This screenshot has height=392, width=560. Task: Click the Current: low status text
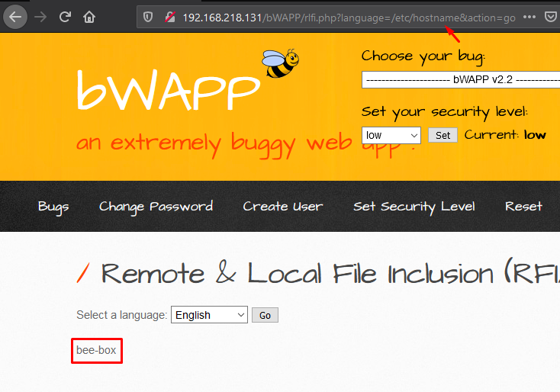coord(505,135)
